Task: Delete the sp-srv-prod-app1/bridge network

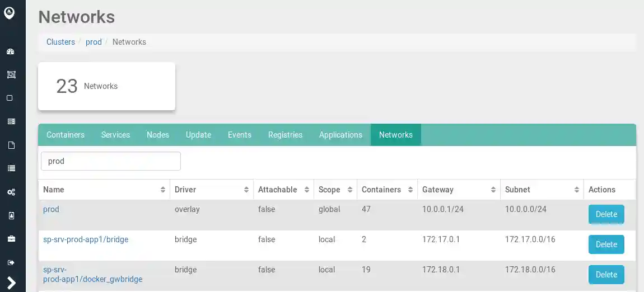Action: click(606, 244)
